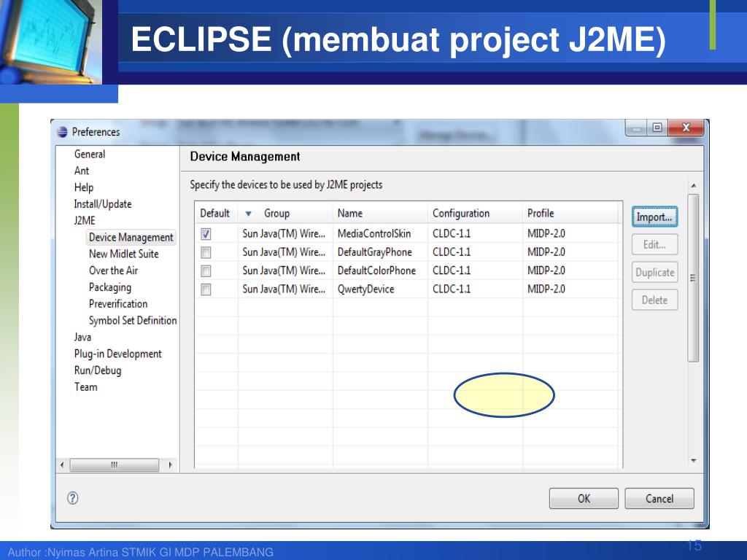
Task: Select Symbol Set Definition page
Action: click(x=133, y=321)
